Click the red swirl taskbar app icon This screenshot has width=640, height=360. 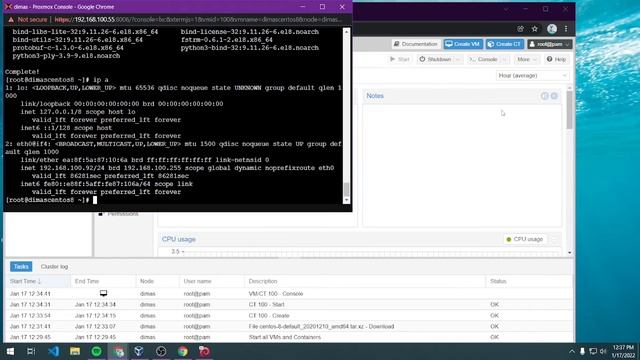[204, 351]
